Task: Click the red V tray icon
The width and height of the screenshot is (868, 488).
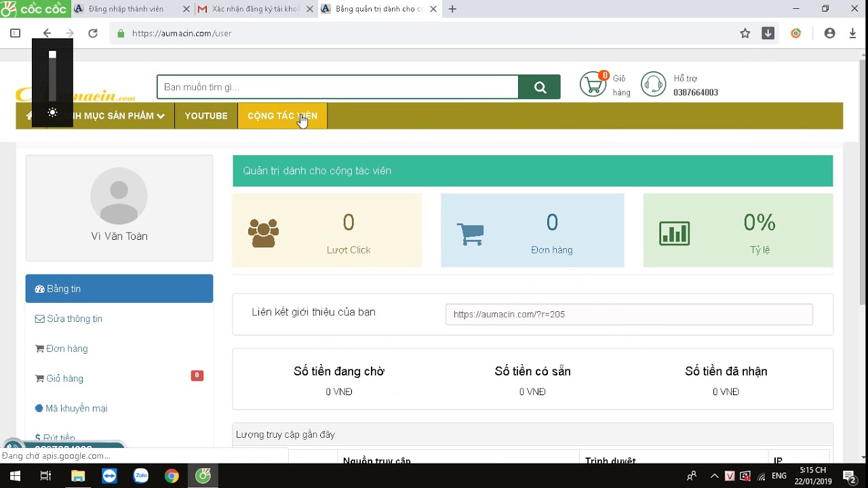Action: (730, 476)
